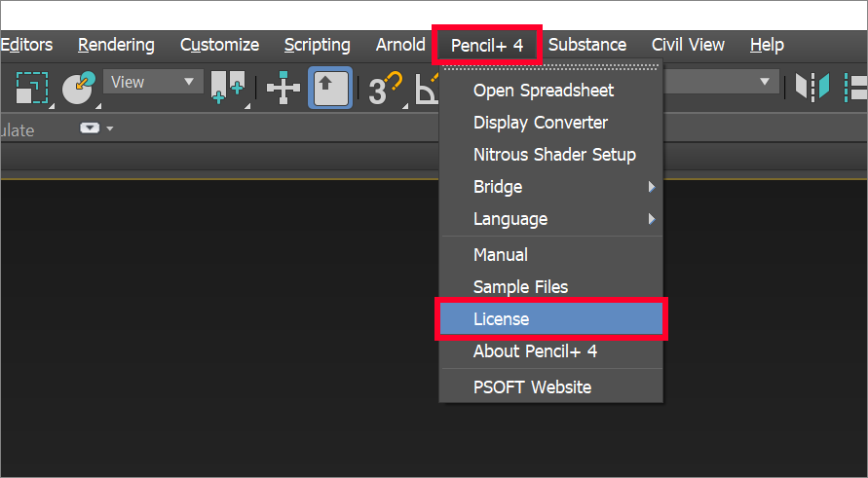The image size is (868, 478).
Task: Open the Editors menu
Action: [26, 45]
